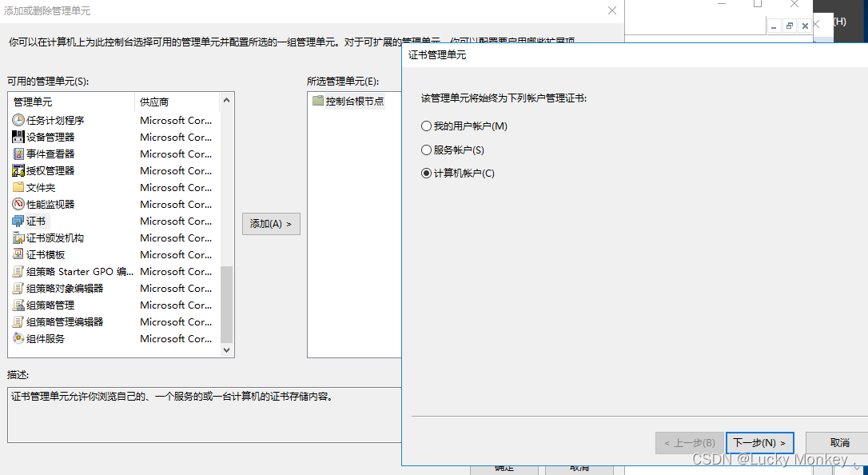Click the inner MMC window restore button
This screenshot has height=475, width=868.
pyautogui.click(x=790, y=26)
